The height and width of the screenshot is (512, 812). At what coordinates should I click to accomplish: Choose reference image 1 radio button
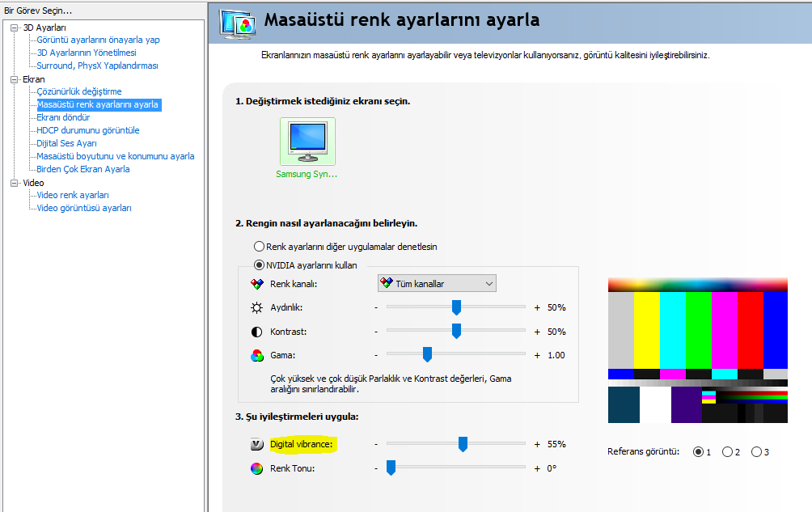tap(698, 452)
